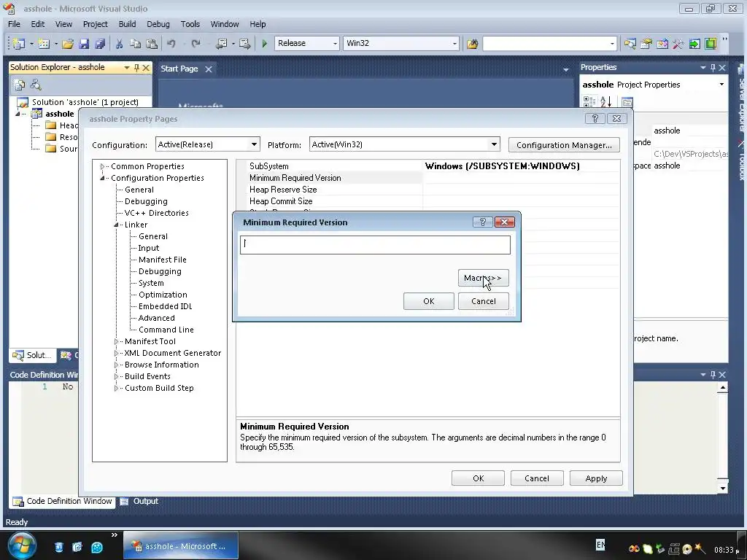This screenshot has width=747, height=560.
Task: Click the New Project toolbar icon
Action: (19, 43)
